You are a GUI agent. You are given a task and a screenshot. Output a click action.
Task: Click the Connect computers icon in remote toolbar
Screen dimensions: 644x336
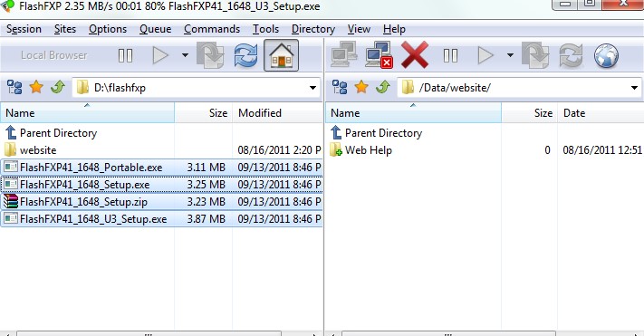click(x=344, y=55)
